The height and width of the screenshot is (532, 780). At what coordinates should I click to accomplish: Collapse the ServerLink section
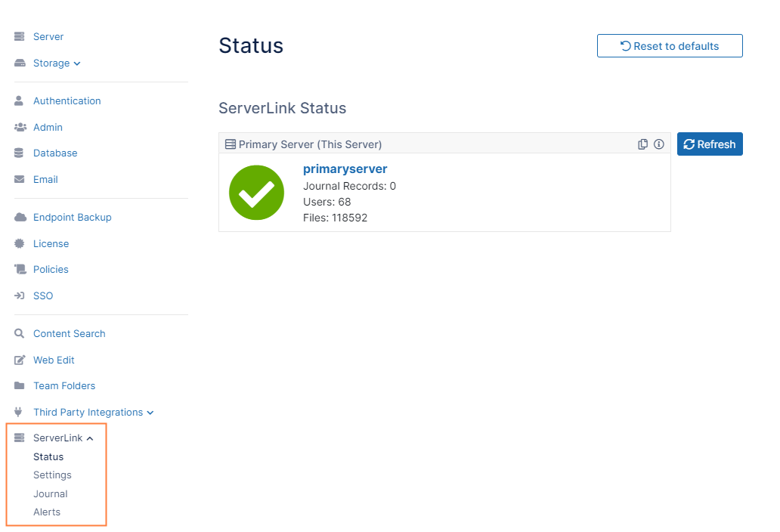(63, 438)
